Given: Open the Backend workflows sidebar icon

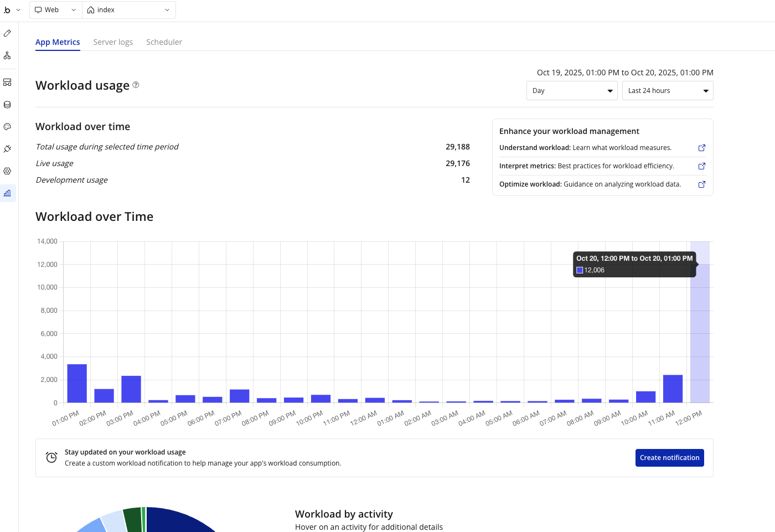Looking at the screenshot, I should tap(7, 82).
